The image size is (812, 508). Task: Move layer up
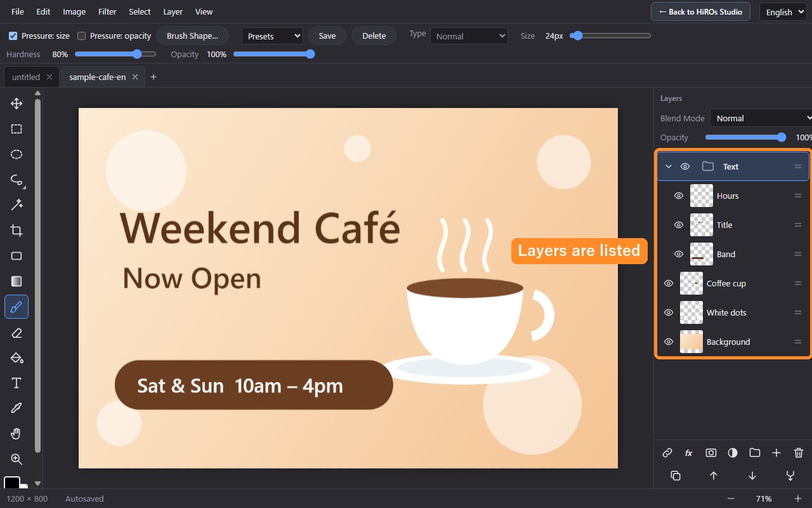pos(714,476)
